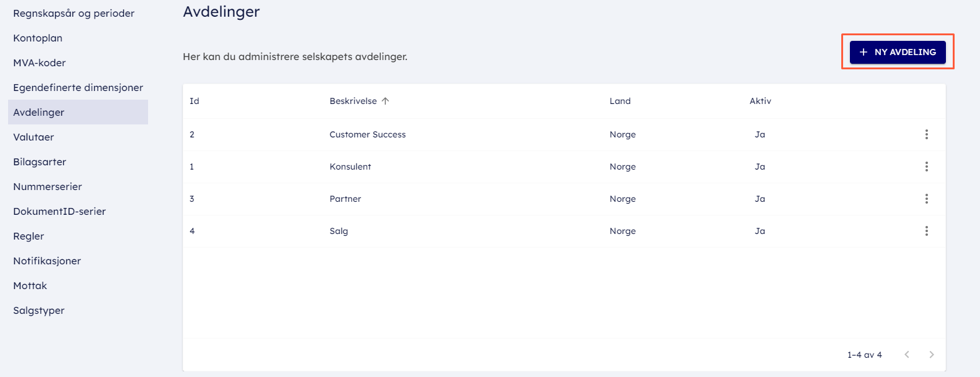
Task: Open Valutaer in the sidebar
Action: pyautogui.click(x=33, y=137)
